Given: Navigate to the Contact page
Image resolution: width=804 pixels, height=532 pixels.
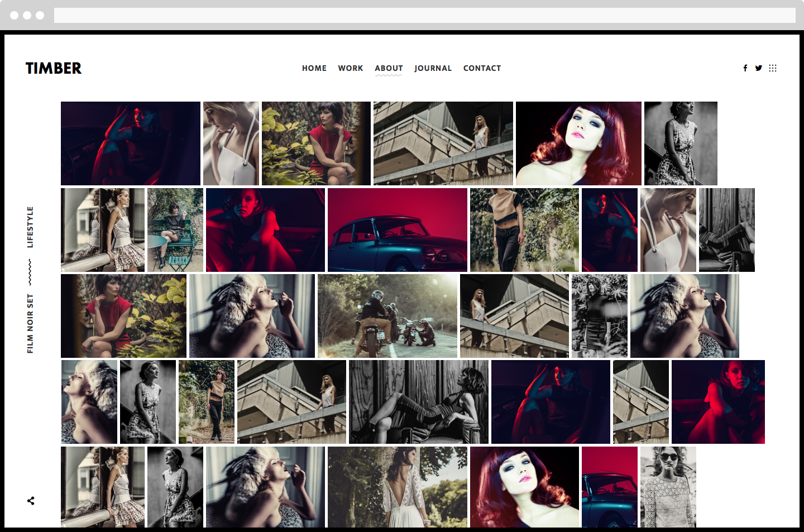Looking at the screenshot, I should 482,68.
